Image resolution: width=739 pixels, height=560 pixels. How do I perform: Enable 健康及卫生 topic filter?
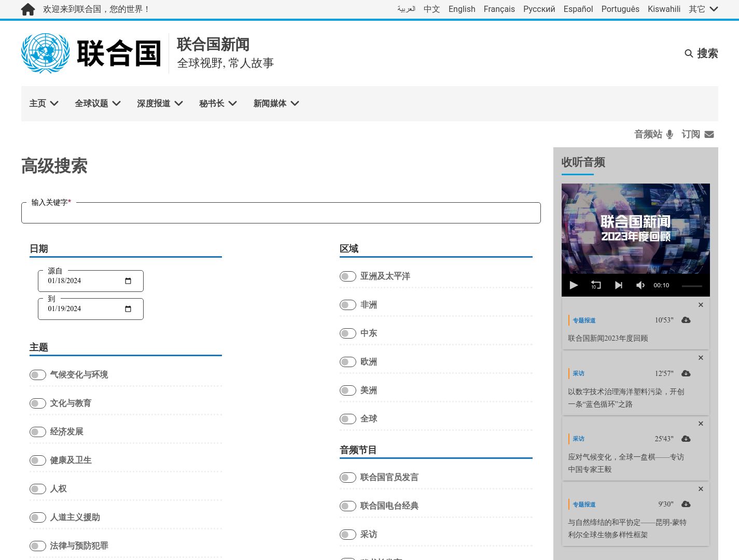point(38,460)
